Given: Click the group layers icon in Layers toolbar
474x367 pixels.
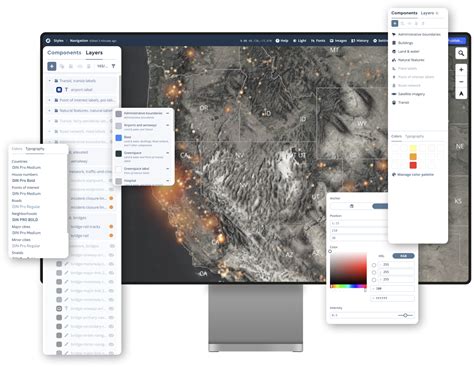Looking at the screenshot, I should [71, 66].
